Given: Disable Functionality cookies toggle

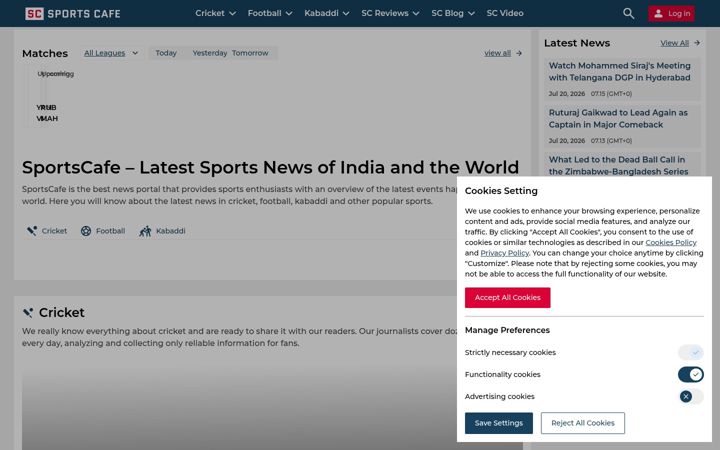Looking at the screenshot, I should pyautogui.click(x=691, y=375).
